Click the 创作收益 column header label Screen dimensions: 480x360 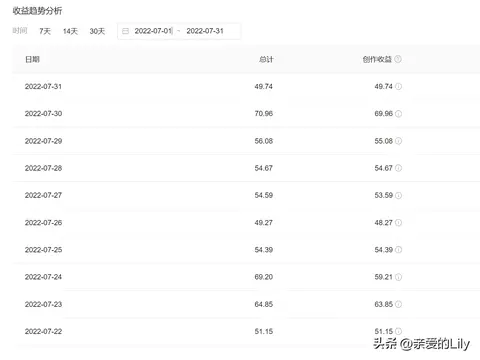[x=377, y=59]
